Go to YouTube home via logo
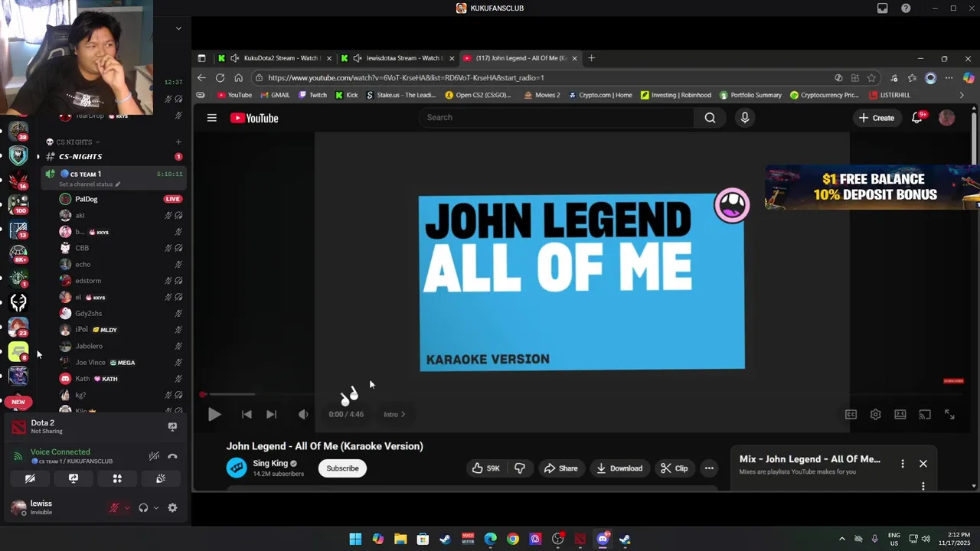Viewport: 980px width, 551px height. (254, 118)
